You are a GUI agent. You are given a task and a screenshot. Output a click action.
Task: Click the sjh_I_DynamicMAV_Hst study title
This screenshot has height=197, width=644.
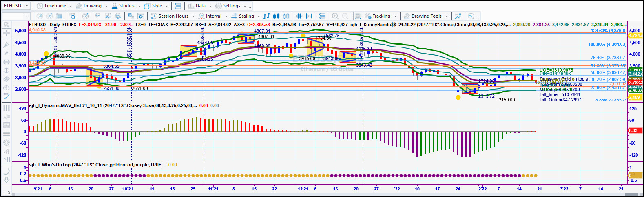point(113,105)
